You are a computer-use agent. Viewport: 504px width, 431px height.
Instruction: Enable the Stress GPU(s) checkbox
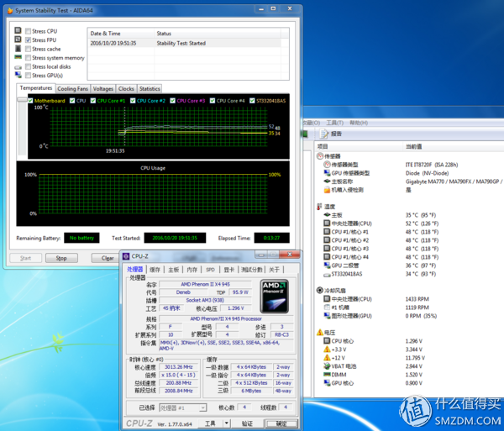click(29, 76)
